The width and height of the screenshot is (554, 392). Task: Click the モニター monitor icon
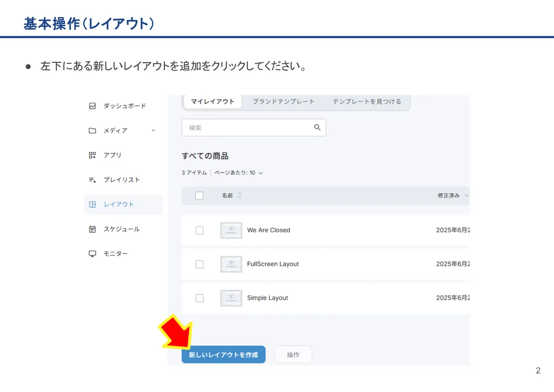[92, 254]
